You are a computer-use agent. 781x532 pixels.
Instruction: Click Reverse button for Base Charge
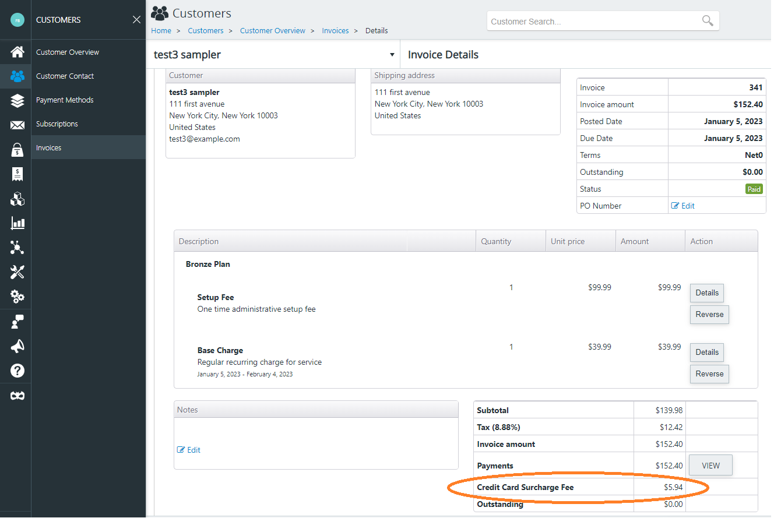click(x=709, y=374)
